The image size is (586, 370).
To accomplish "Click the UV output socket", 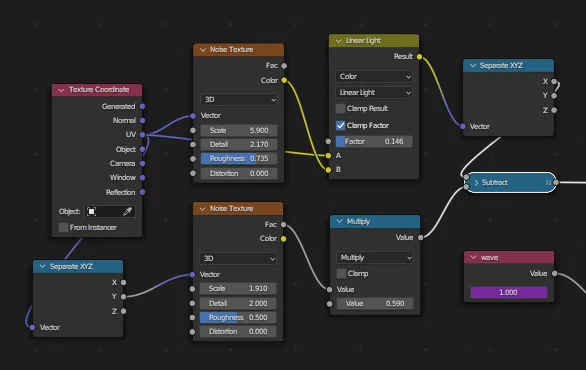I will [142, 135].
